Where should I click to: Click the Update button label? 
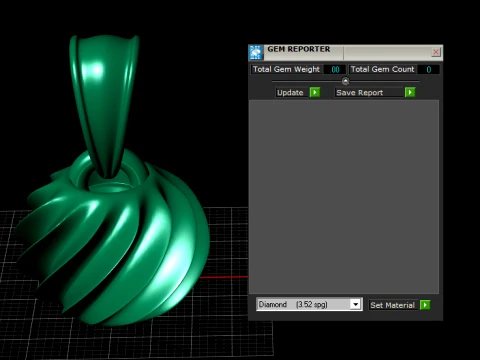(x=290, y=92)
